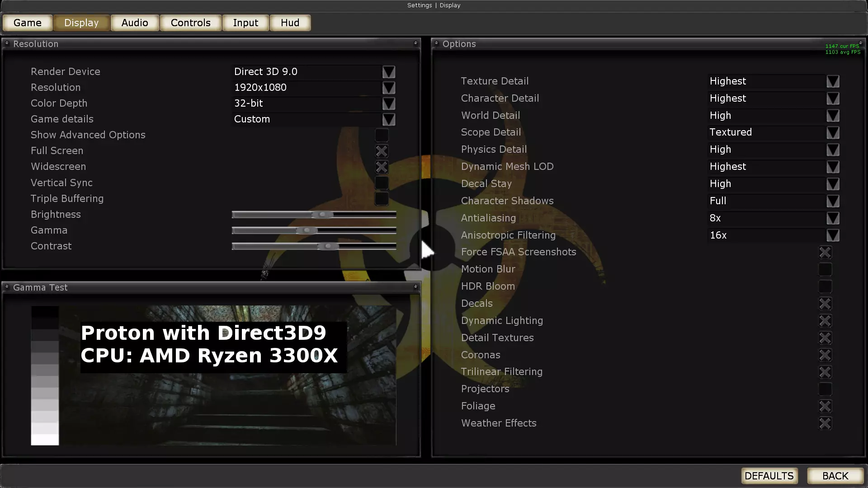Image resolution: width=868 pixels, height=488 pixels.
Task: Uncheck Weather Effects option
Action: pos(825,423)
